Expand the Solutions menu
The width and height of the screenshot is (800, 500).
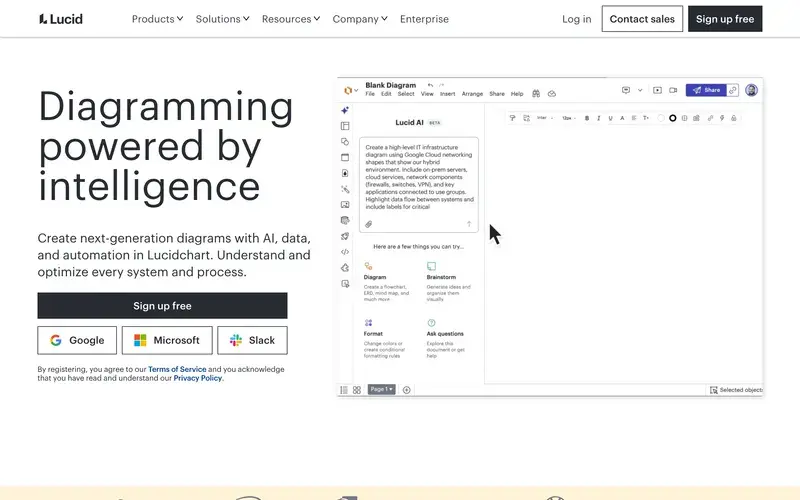tap(222, 19)
